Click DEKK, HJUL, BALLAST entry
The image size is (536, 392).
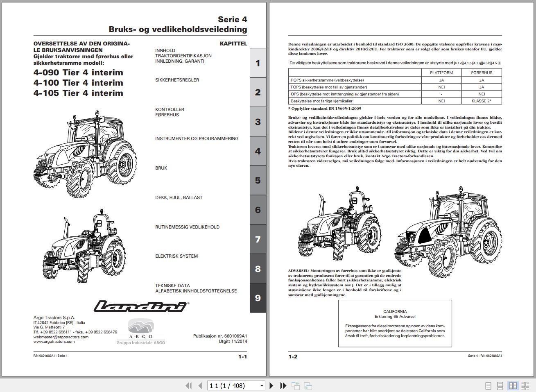pos(179,197)
